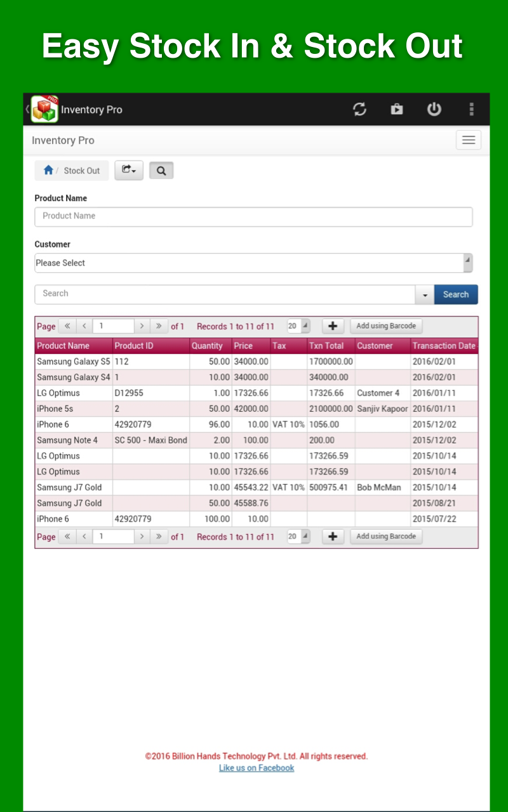The height and width of the screenshot is (812, 508).
Task: Sort by Quantity column header
Action: coord(211,346)
